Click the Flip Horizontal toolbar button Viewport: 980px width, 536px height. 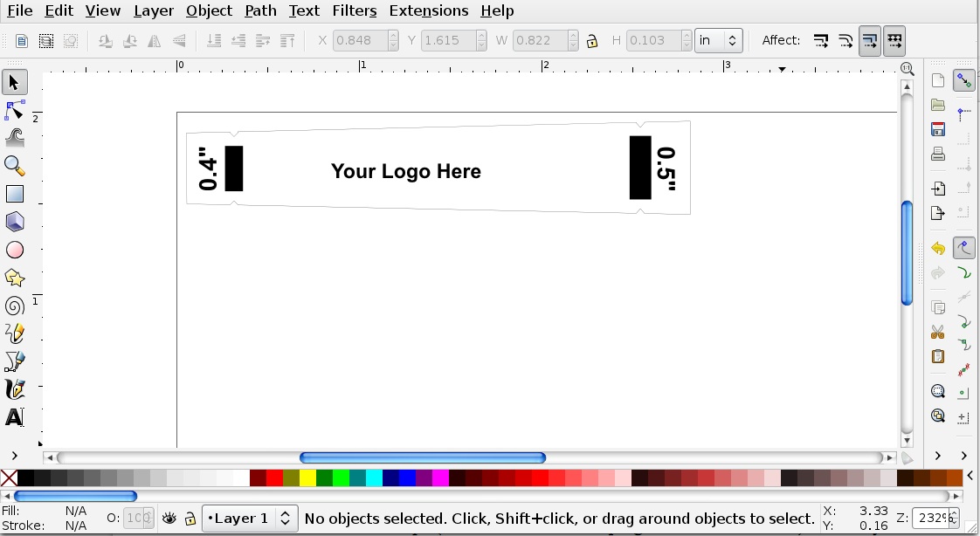click(x=153, y=40)
